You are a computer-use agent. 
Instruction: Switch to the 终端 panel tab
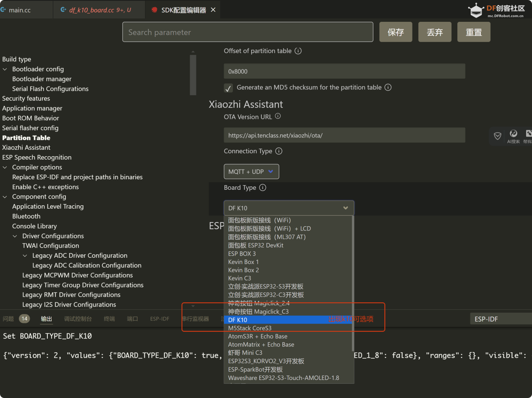point(109,319)
